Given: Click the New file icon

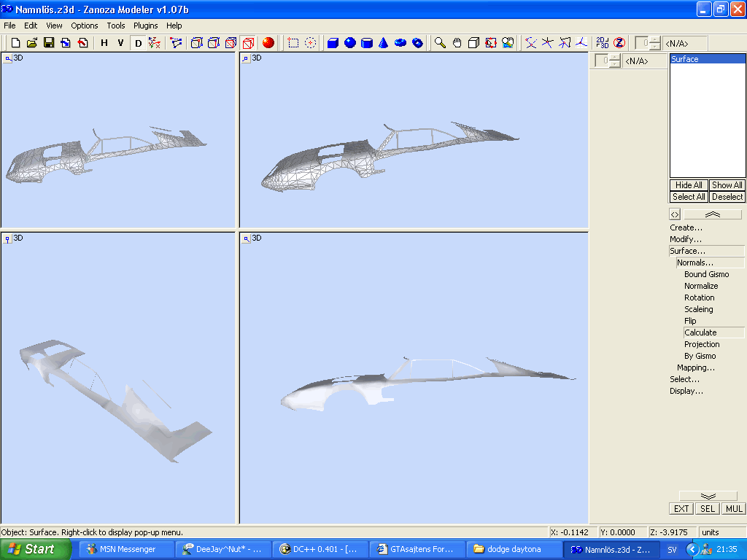Looking at the screenshot, I should [x=15, y=43].
